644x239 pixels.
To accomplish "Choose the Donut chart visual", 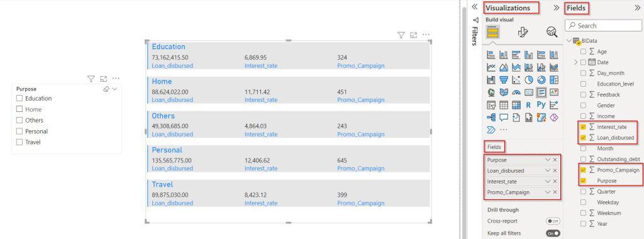I will coord(541,80).
